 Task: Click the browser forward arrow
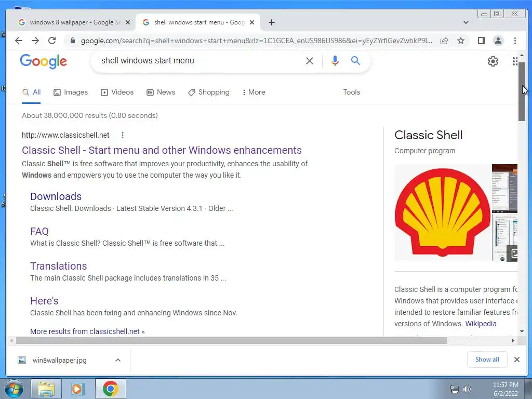click(x=35, y=41)
